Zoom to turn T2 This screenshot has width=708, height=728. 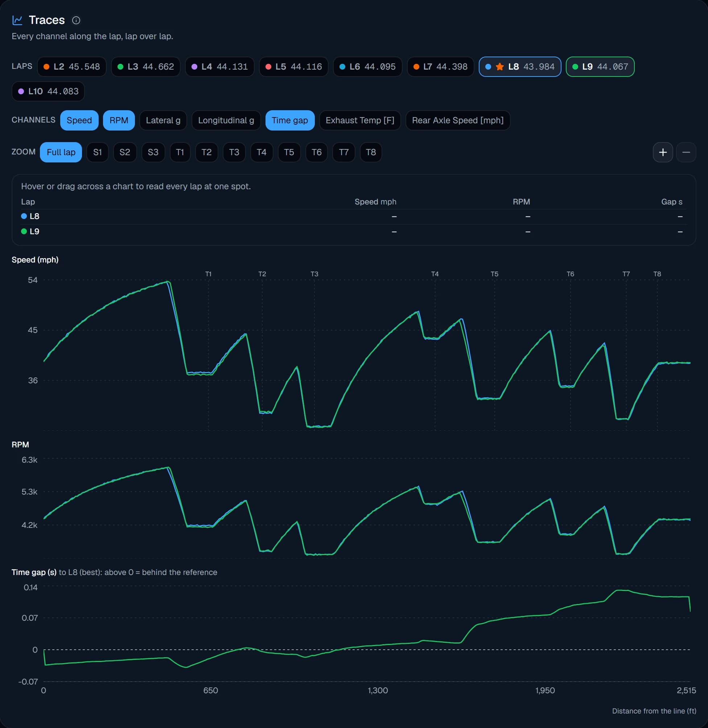point(207,152)
